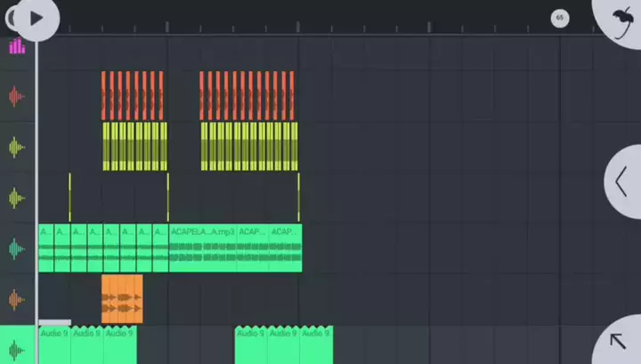Select the yellow waveform track with thin markers

click(16, 197)
